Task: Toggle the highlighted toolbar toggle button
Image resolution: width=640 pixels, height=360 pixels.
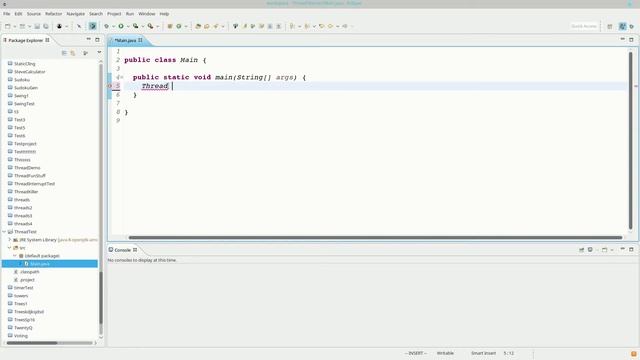Action: point(93,26)
